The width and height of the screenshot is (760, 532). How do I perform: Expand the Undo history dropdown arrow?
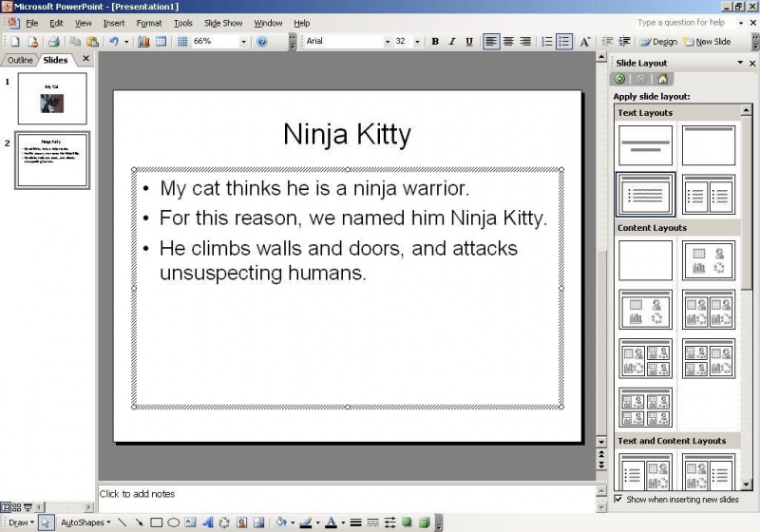(126, 42)
